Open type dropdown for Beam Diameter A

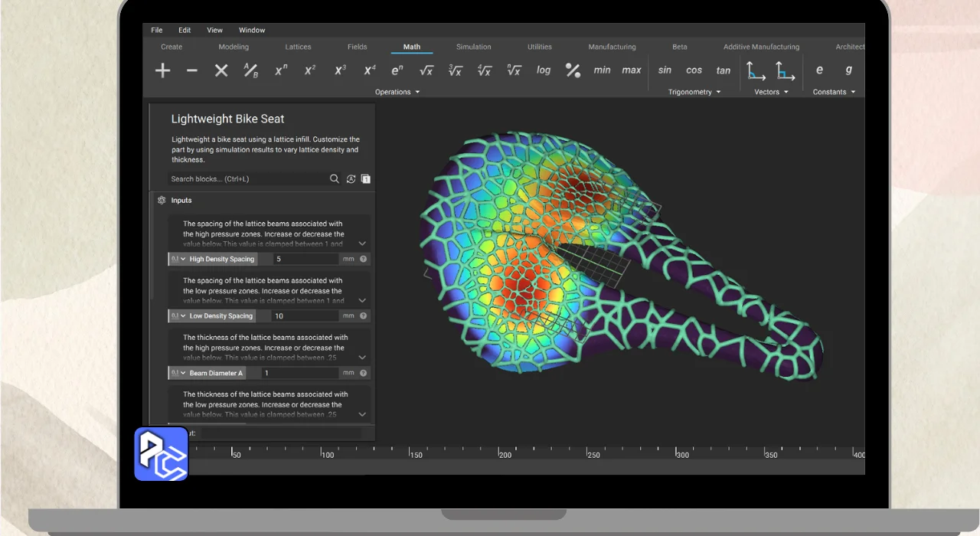pyautogui.click(x=178, y=373)
